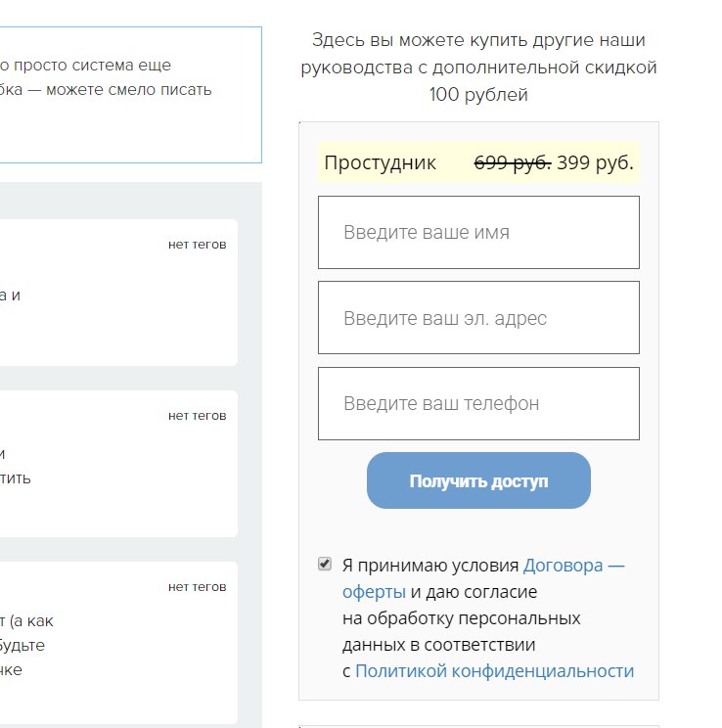722x728 pixels.
Task: Click the crossed-out '699 руб.' old price
Action: click(512, 162)
